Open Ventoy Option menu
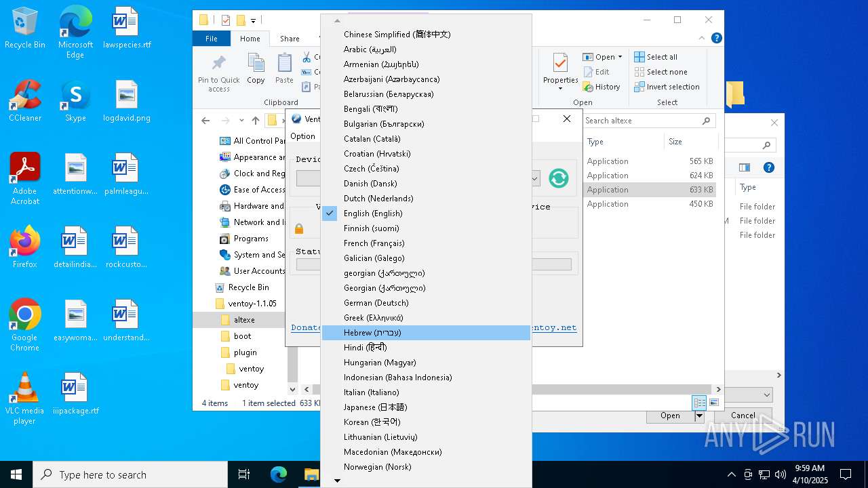This screenshot has height=488, width=868. (x=302, y=136)
